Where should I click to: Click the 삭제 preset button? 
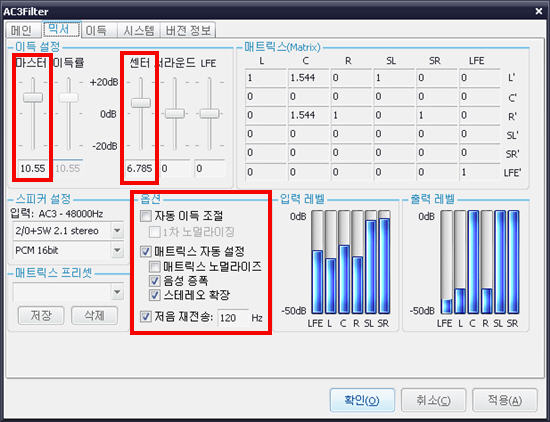[x=94, y=315]
